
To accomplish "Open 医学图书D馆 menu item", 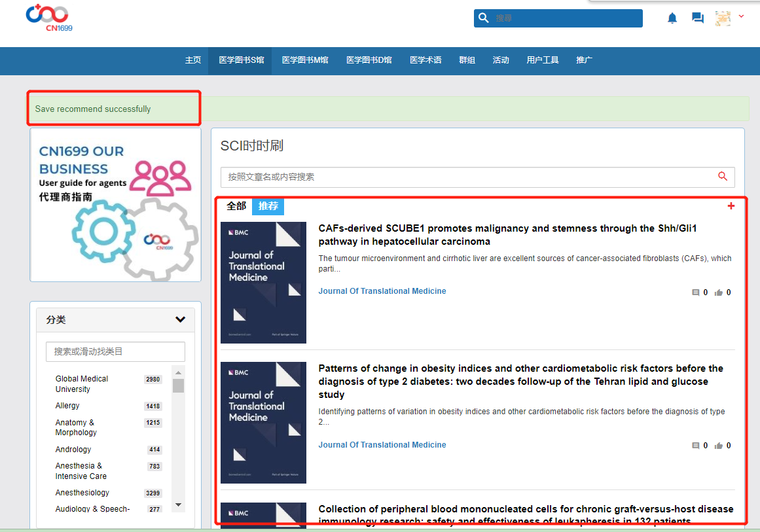I will (369, 60).
